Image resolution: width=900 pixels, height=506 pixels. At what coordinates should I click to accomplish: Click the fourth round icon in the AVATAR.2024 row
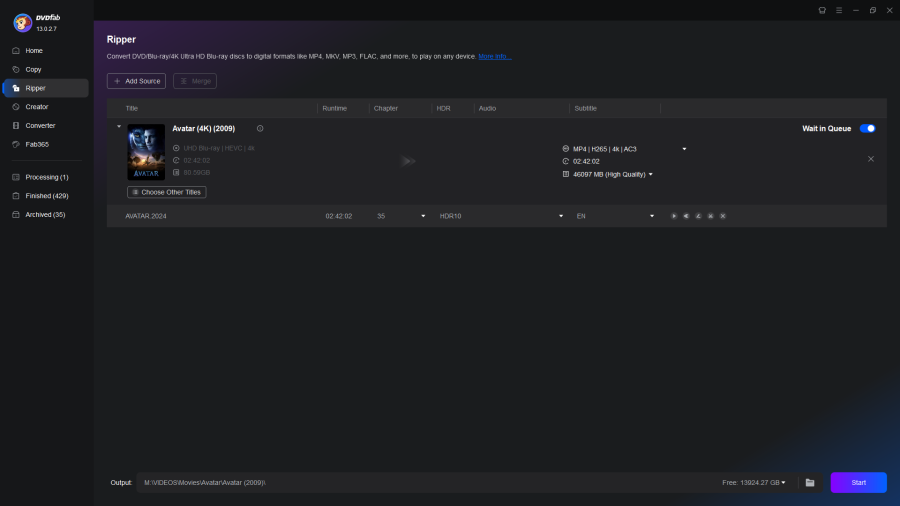pyautogui.click(x=711, y=216)
